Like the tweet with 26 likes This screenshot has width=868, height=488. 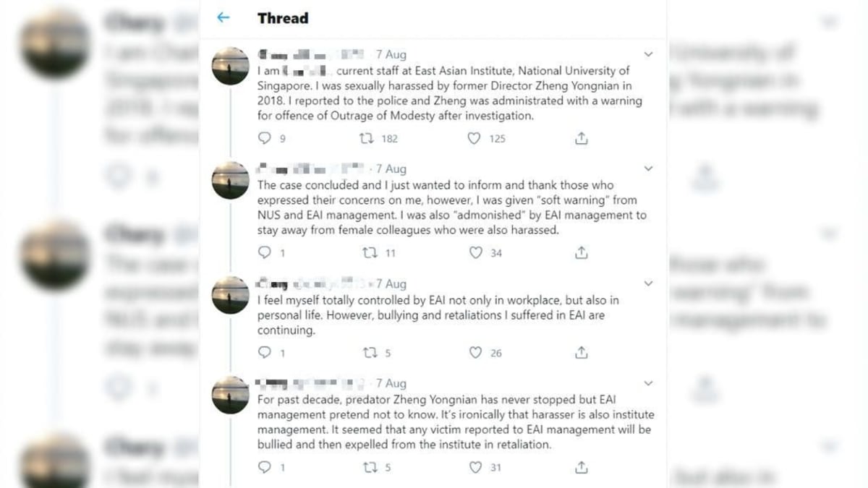pos(475,353)
